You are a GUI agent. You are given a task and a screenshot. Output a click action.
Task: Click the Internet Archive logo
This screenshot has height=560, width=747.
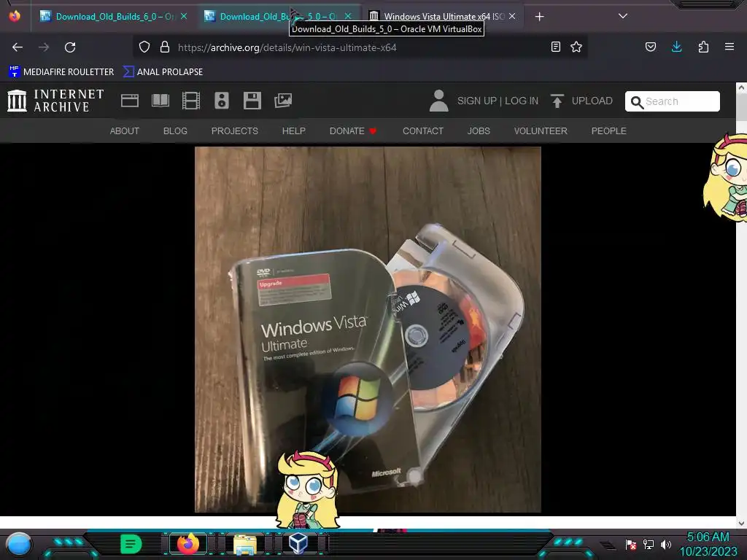[x=55, y=101]
